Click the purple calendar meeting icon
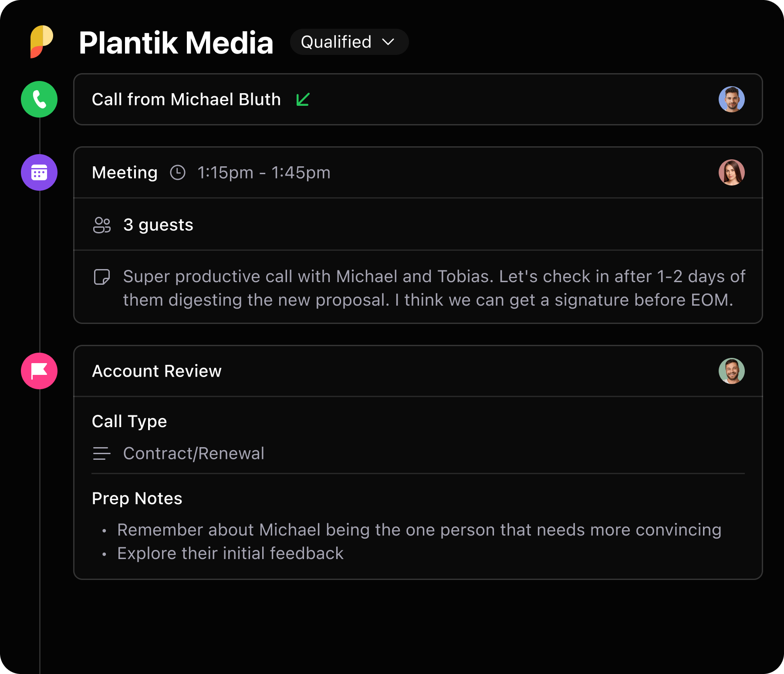Screen dimensions: 784x674 pos(39,172)
